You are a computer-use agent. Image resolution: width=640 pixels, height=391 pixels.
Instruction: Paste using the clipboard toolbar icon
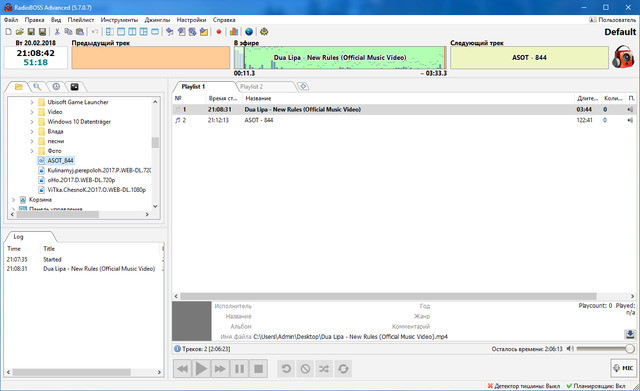point(80,31)
